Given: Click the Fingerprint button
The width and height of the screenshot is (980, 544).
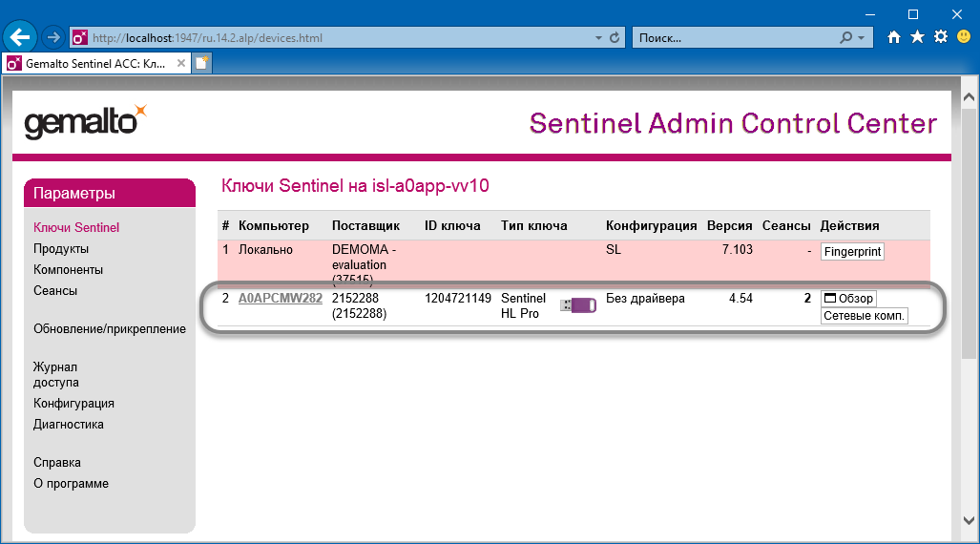Looking at the screenshot, I should pyautogui.click(x=852, y=251).
